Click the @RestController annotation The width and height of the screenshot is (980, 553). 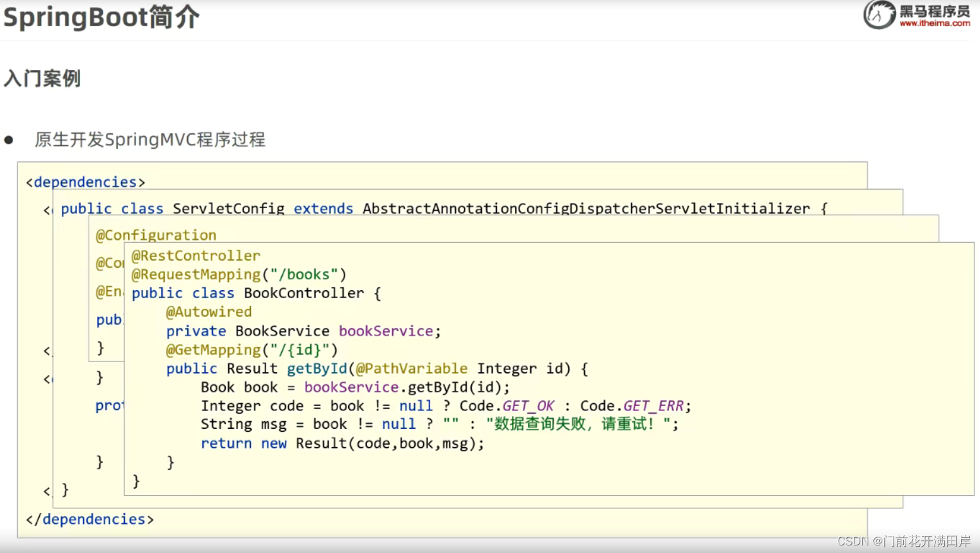click(x=195, y=255)
